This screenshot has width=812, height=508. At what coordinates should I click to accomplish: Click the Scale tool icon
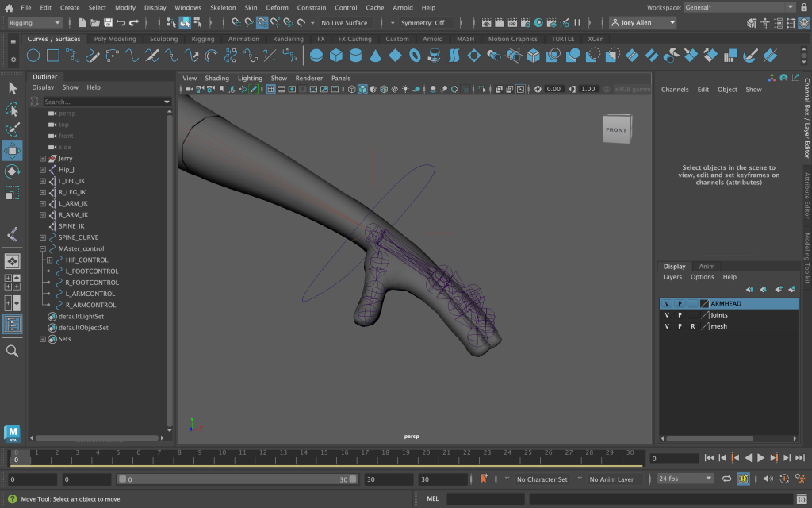[13, 193]
